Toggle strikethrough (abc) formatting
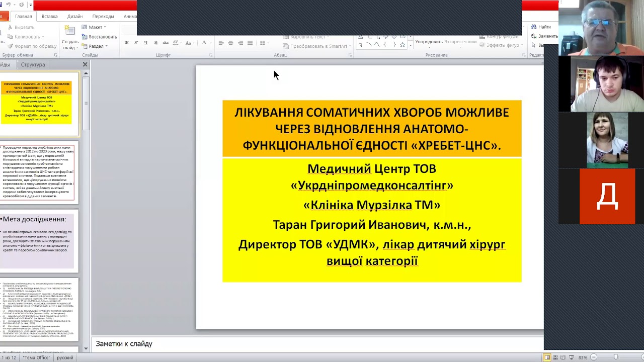644x362 pixels. (x=166, y=43)
